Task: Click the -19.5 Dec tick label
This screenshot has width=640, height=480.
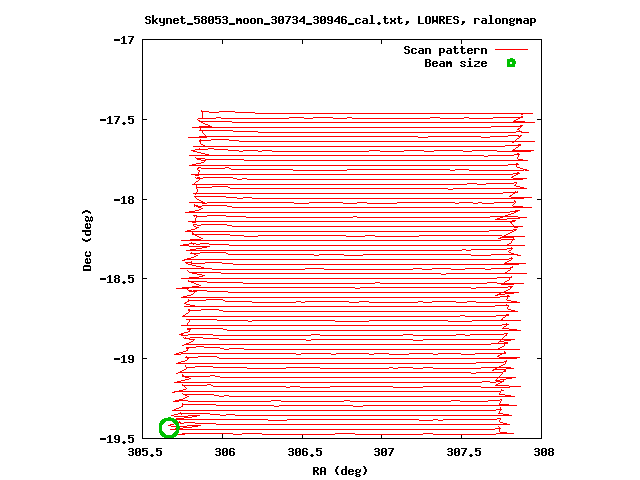Action: (117, 439)
